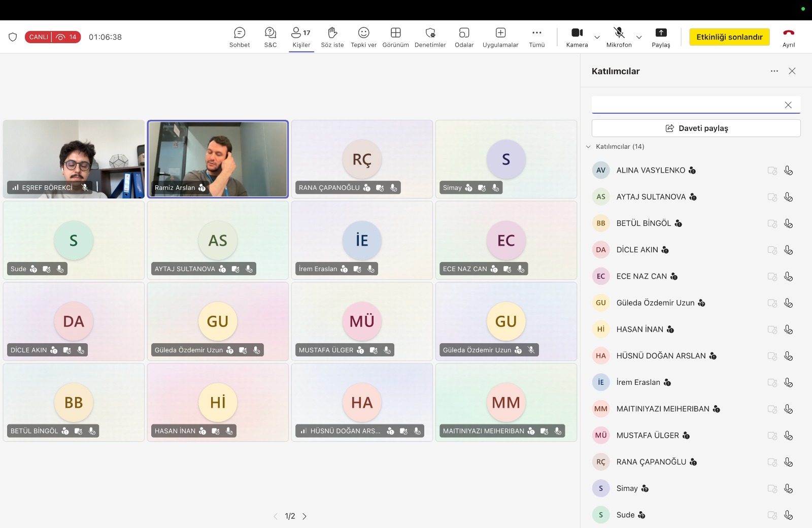Toggle microphone for HÜSNÜ DOĞAN ARSLAN in list
This screenshot has width=812, height=528.
pos(788,356)
